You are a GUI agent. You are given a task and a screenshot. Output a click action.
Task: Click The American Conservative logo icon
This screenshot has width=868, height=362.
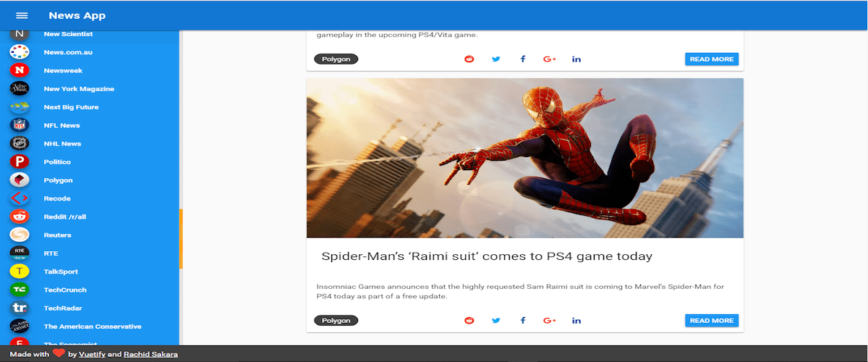(20, 327)
